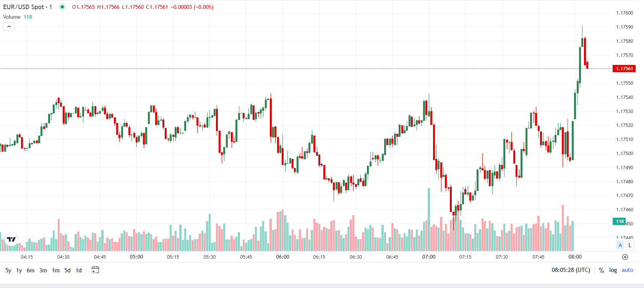This screenshot has width=644, height=288.
Task: Open timezone menu showing 08:05:28 (UTC)
Action: pos(571,270)
